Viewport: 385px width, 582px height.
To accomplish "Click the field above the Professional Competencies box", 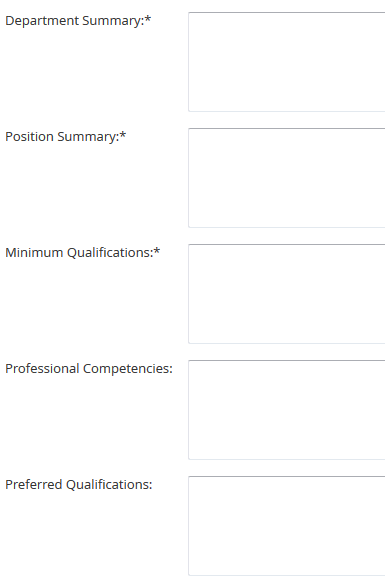I will click(287, 294).
